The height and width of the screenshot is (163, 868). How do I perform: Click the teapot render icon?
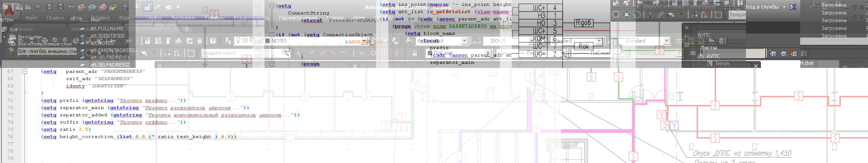(x=169, y=7)
